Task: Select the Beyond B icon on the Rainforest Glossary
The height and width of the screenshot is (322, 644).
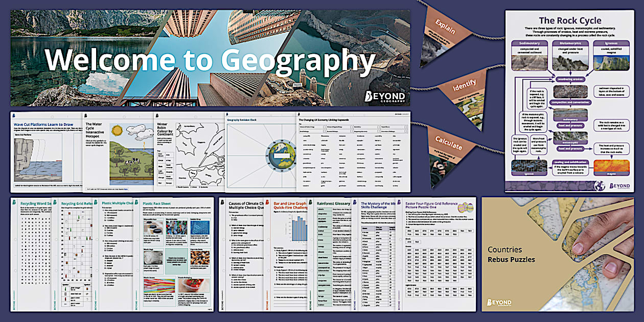Action: pyautogui.click(x=310, y=203)
